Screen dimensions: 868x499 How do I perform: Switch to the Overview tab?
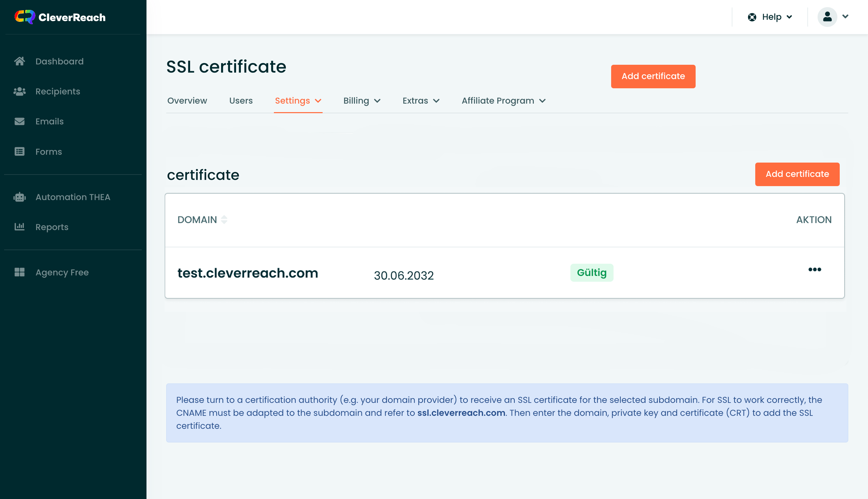[187, 101]
